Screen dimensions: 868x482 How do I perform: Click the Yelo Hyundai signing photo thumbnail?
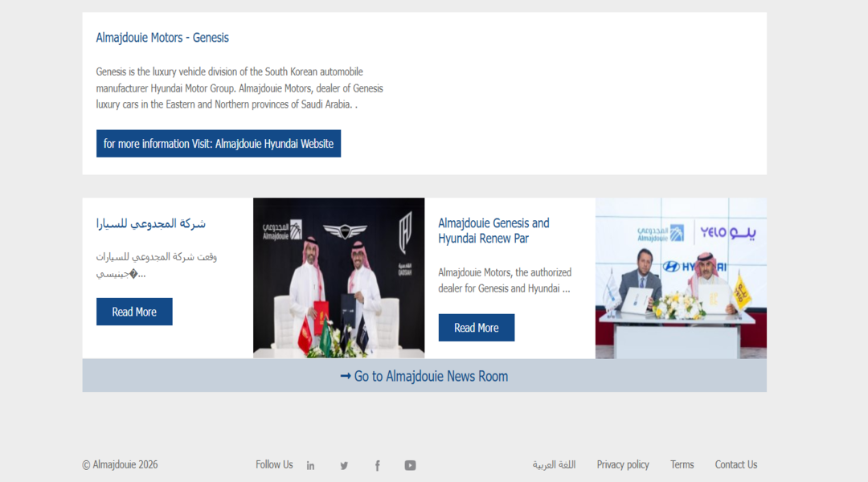click(x=681, y=278)
